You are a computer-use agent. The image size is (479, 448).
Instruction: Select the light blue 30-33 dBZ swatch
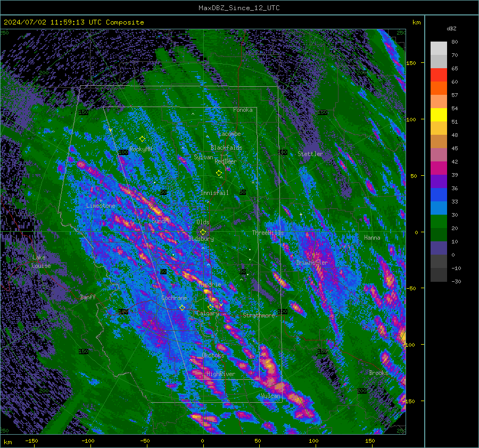(x=439, y=208)
